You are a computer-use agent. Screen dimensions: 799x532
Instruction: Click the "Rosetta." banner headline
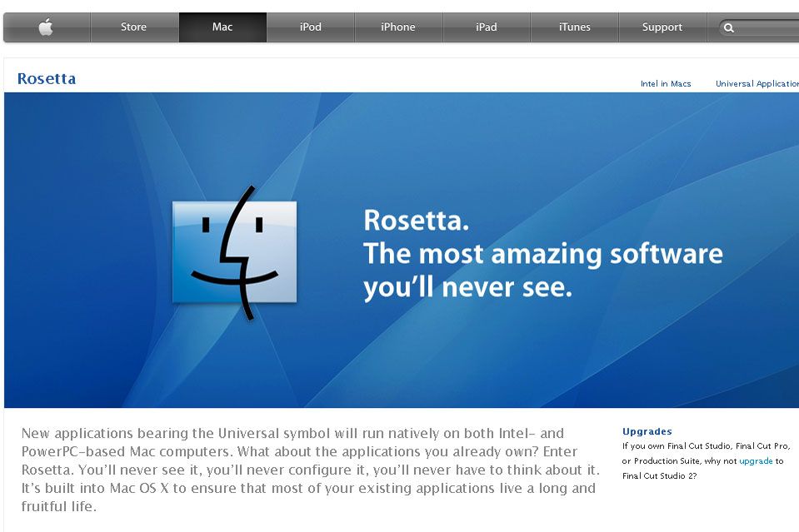click(x=416, y=221)
